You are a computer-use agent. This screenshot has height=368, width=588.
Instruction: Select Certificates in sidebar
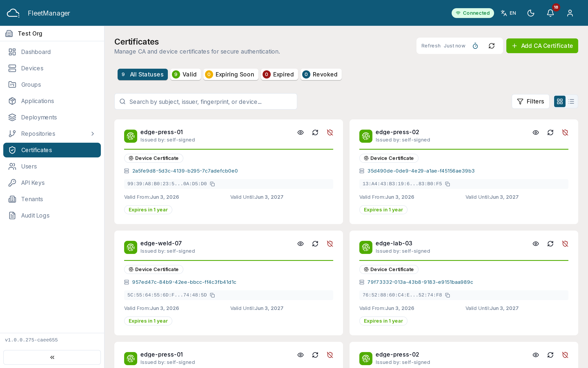[52, 150]
